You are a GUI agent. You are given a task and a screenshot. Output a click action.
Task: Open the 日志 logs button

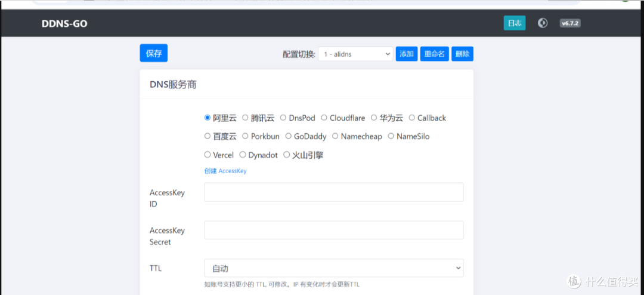point(515,23)
